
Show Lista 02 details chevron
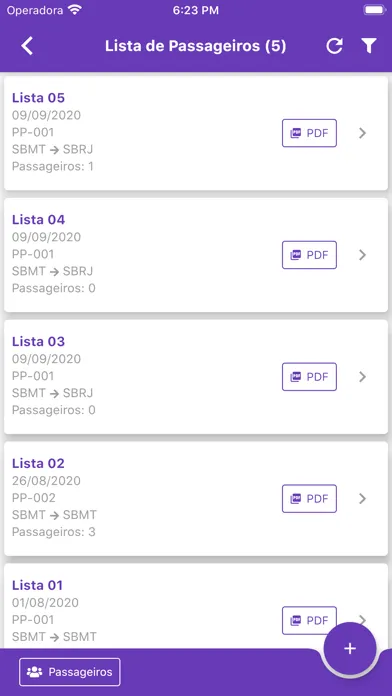coord(363,498)
